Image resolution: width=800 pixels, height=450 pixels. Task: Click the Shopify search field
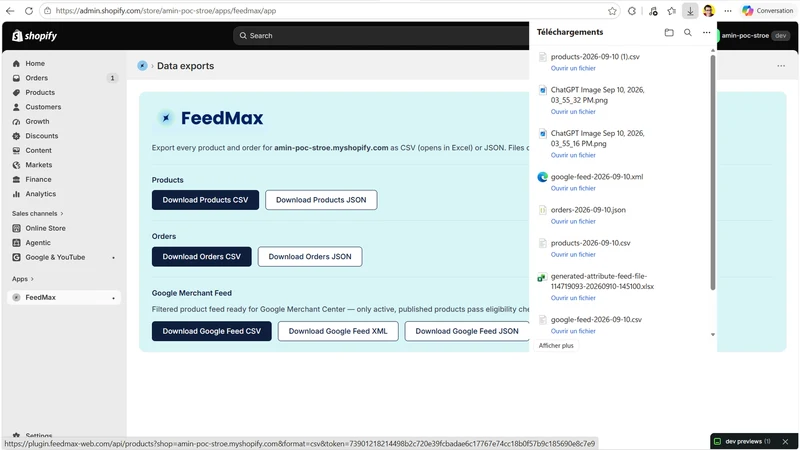click(x=381, y=36)
